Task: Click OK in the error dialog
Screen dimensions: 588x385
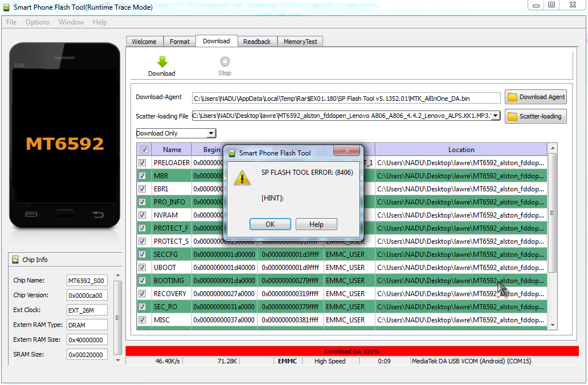Action: point(270,224)
